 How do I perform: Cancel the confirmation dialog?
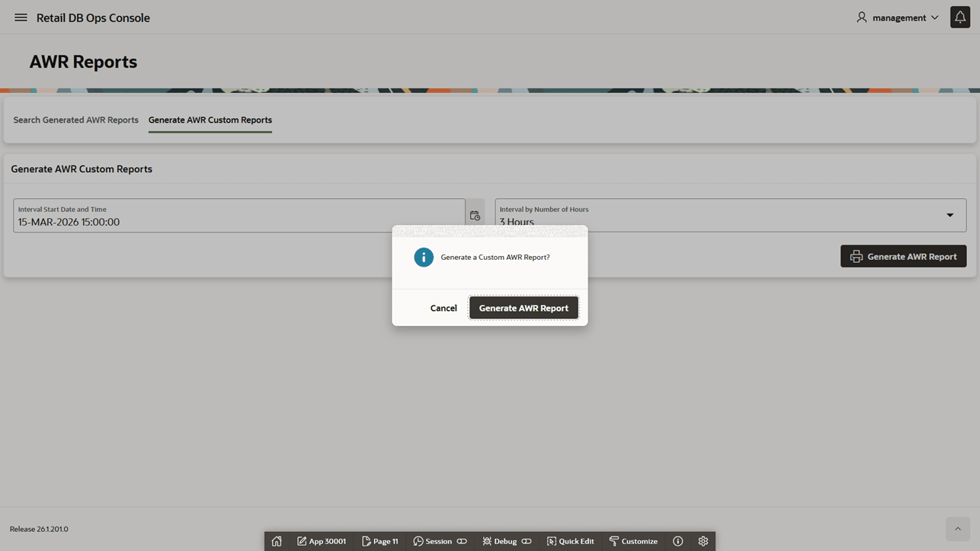click(444, 308)
